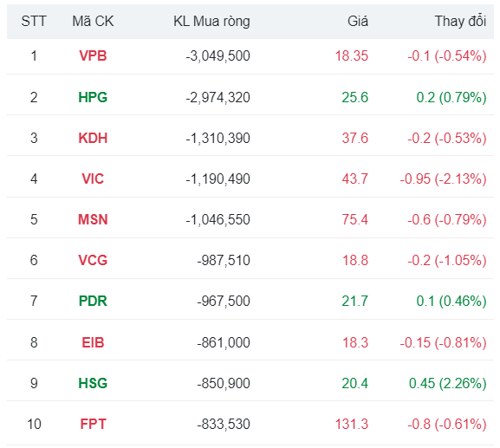
Task: Open the FPT stock code link
Action: pos(93,424)
